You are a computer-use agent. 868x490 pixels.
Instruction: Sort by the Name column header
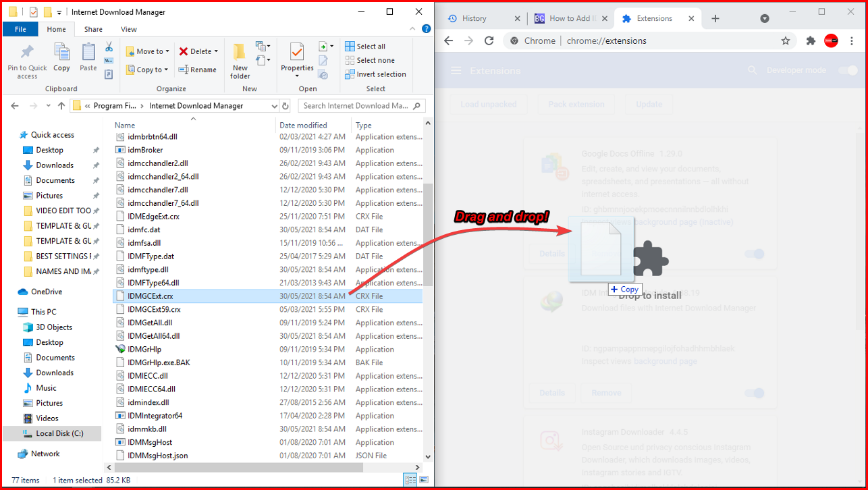click(125, 125)
